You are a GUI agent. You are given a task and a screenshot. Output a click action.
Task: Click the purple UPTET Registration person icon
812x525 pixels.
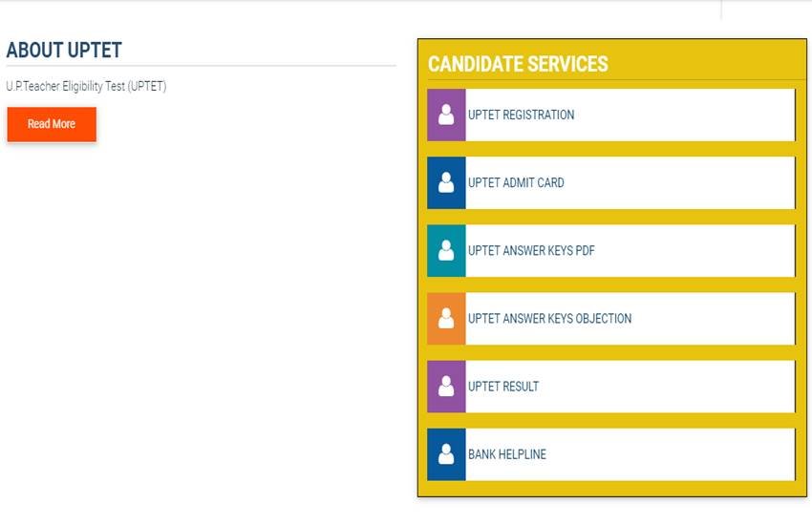(x=446, y=115)
